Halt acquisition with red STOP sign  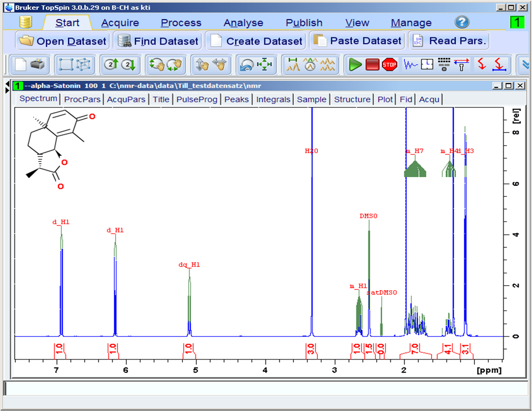[390, 65]
